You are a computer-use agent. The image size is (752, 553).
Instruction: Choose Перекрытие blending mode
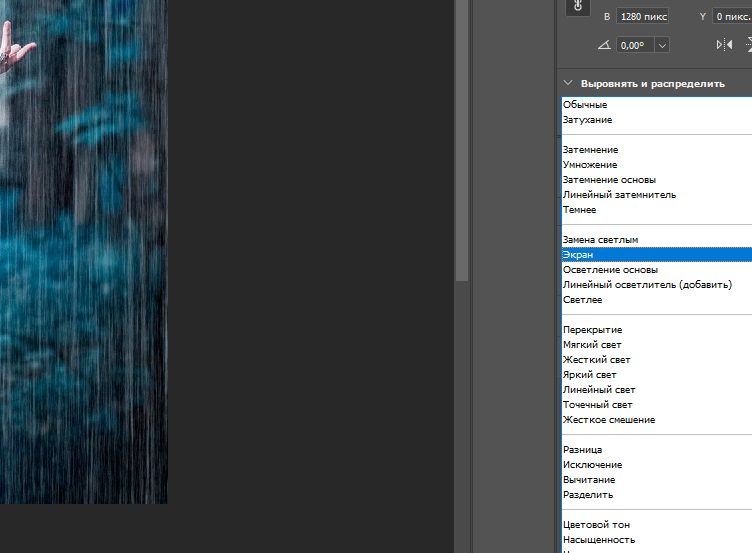pos(592,330)
